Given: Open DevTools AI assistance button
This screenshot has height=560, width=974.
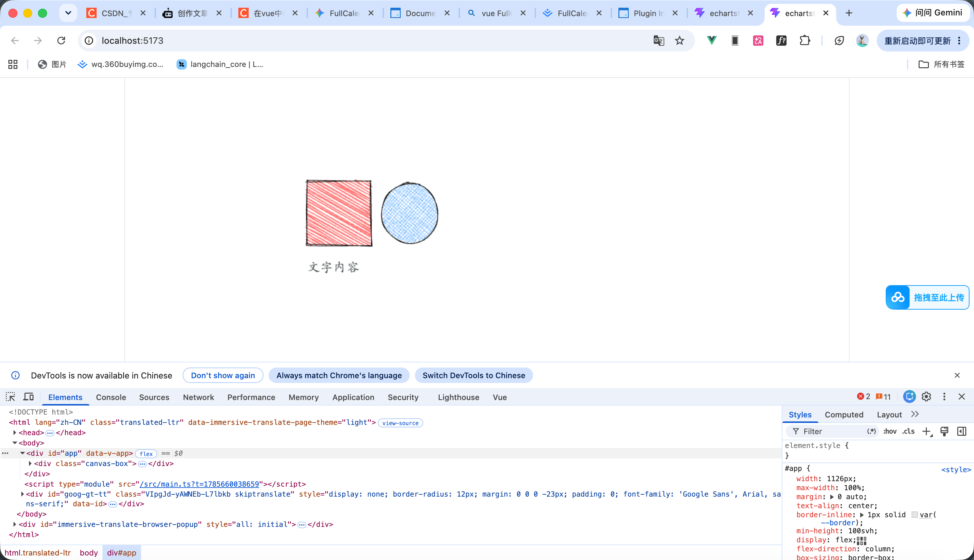Looking at the screenshot, I should pyautogui.click(x=909, y=397).
